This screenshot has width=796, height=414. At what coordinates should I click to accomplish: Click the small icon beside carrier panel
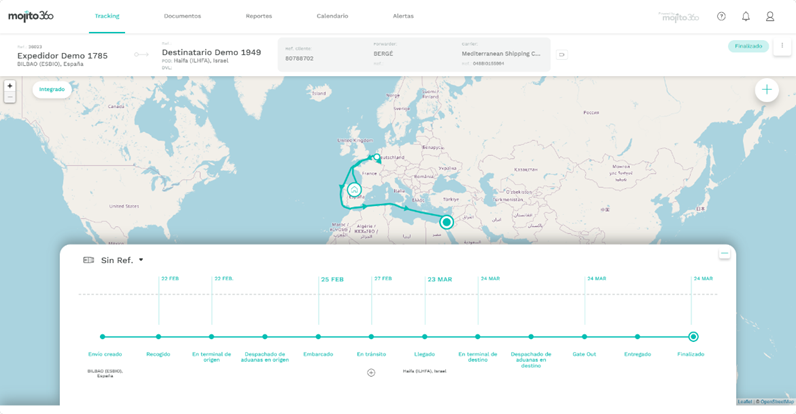(x=561, y=55)
